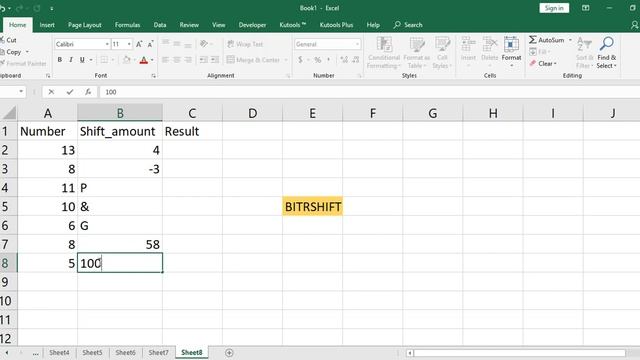640x360 pixels.
Task: Cancel the formula bar entry
Action: pyautogui.click(x=51, y=92)
